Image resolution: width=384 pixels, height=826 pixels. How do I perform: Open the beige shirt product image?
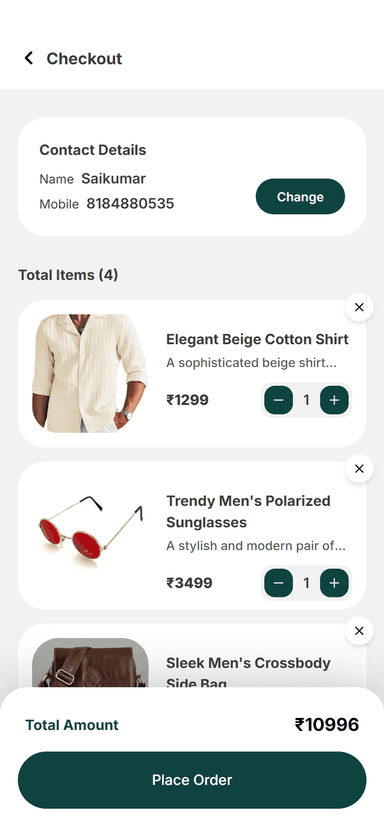90,373
